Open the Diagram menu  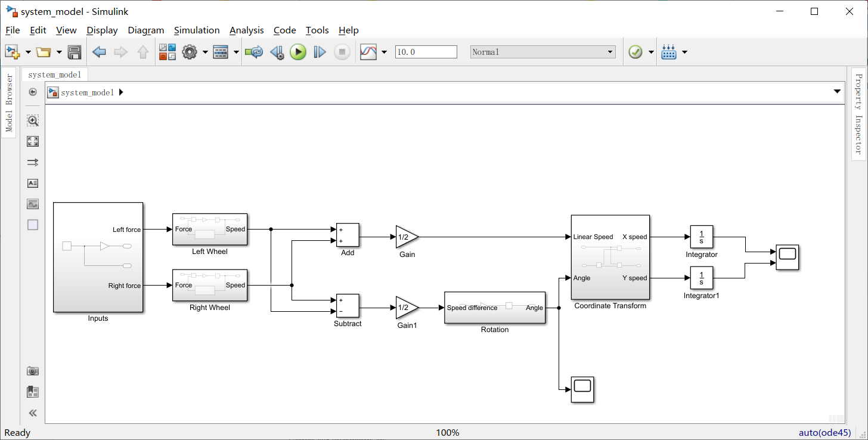click(145, 30)
